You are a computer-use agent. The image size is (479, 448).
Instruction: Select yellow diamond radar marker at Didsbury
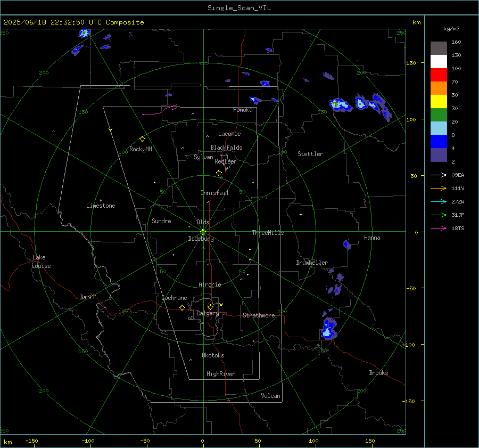click(203, 232)
